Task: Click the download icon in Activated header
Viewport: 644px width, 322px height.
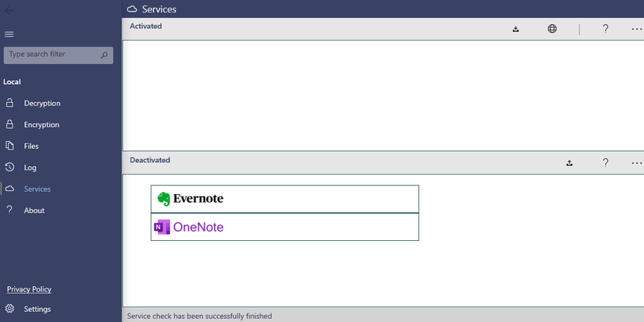Action: (516, 29)
